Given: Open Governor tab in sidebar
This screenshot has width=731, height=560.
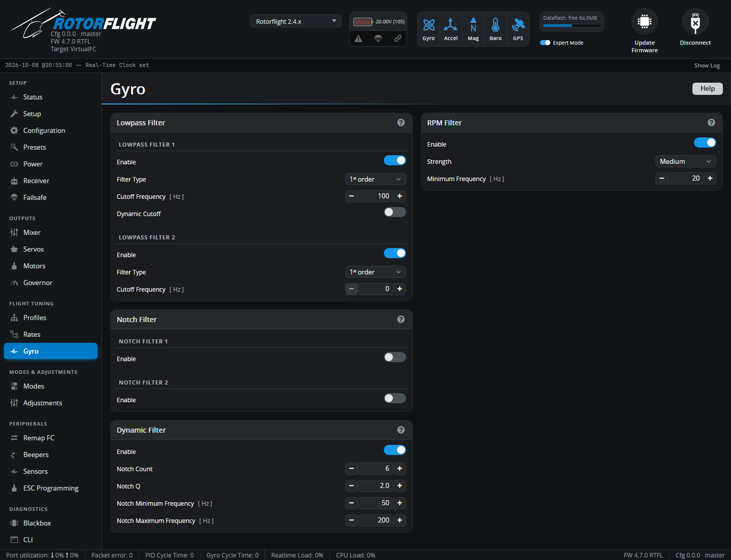Looking at the screenshot, I should coord(51,283).
